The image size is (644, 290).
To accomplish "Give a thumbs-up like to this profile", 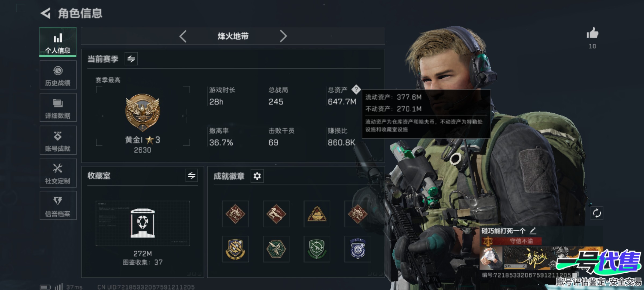I will pos(592,33).
